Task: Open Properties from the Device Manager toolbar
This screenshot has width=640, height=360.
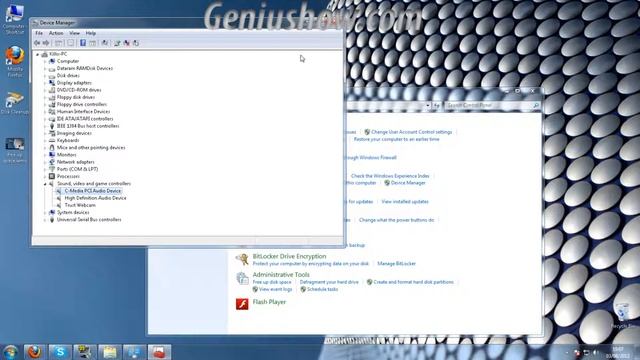Action: [71, 43]
